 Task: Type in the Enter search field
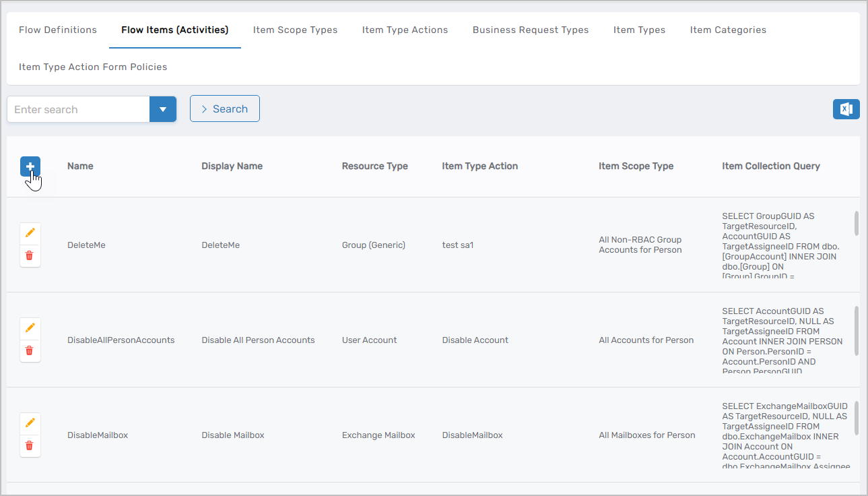click(78, 109)
